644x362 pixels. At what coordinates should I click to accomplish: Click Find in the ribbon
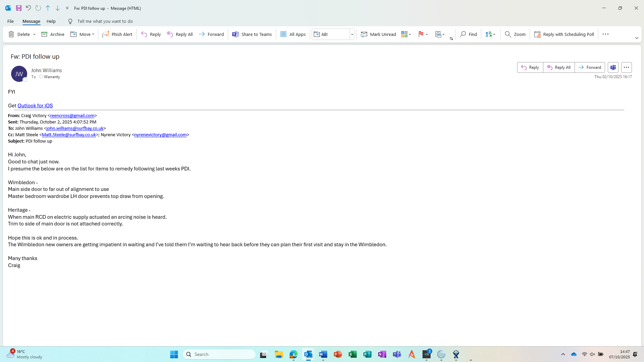pos(468,34)
